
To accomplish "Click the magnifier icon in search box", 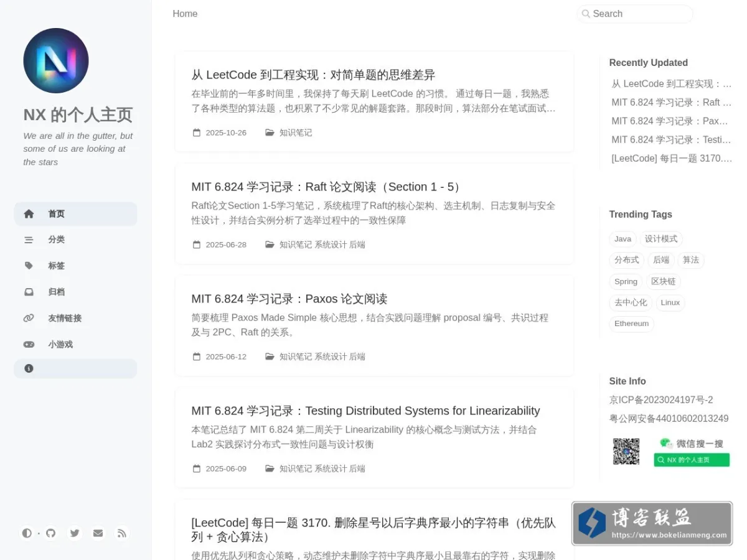I will [586, 14].
